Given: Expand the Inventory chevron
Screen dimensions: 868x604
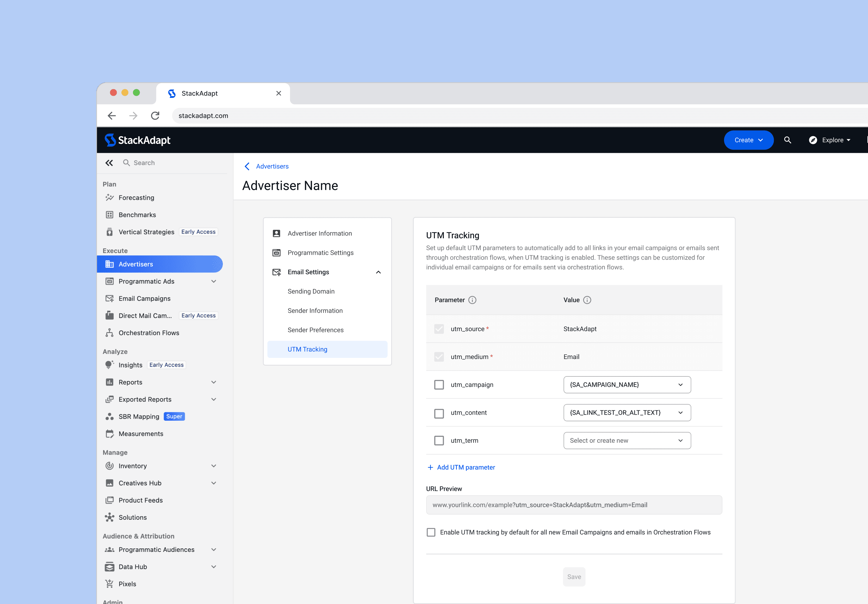Looking at the screenshot, I should pos(214,466).
